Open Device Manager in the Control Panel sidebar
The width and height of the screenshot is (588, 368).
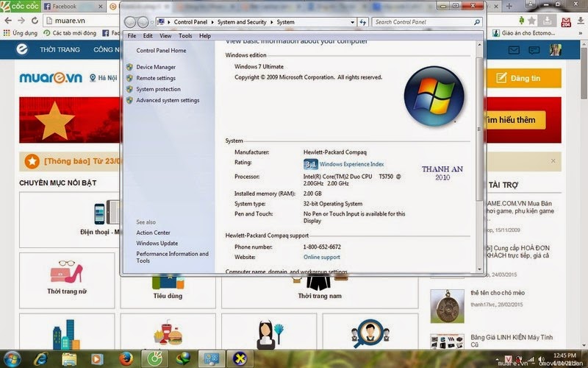point(156,67)
